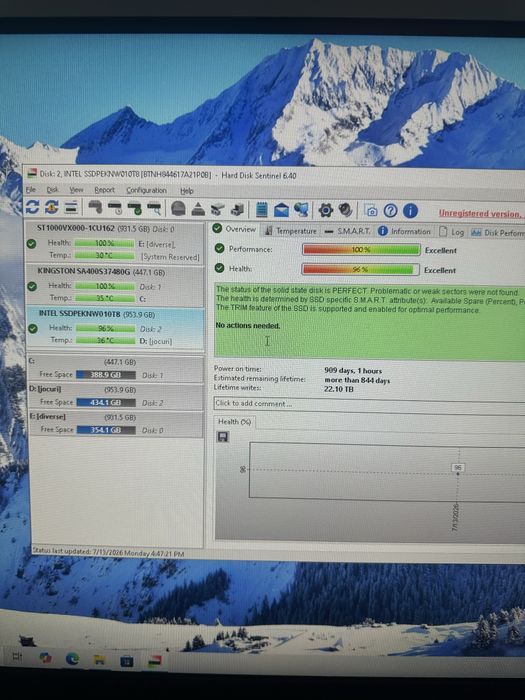Click the disk test icon with clock

(x=115, y=208)
